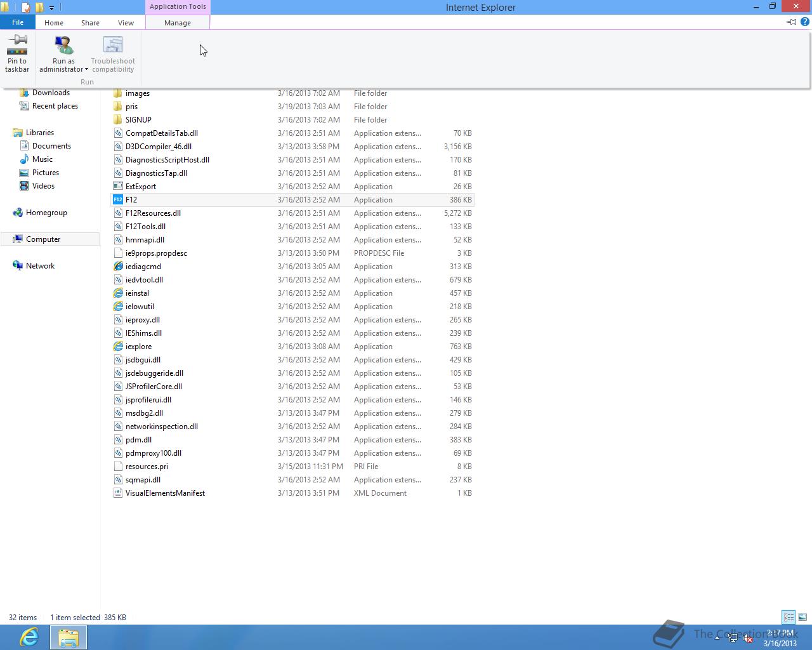Screen dimensions: 812x650
Task: Select the F12Tools.dll file
Action: (292, 227)
